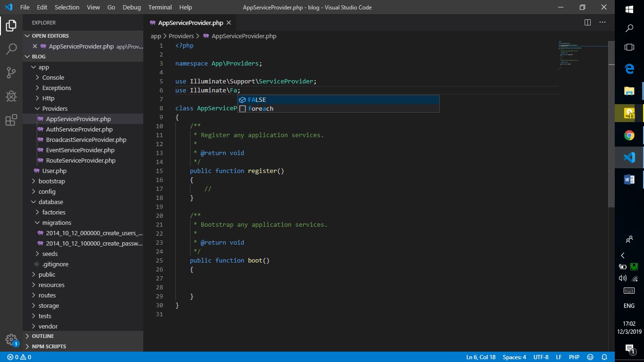
Task: Open the notifications bell in status bar
Action: pyautogui.click(x=604, y=357)
